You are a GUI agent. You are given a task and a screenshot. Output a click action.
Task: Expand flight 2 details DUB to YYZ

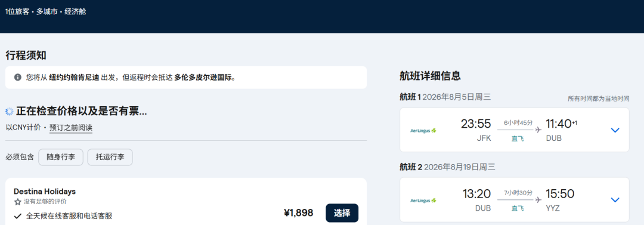coord(615,200)
